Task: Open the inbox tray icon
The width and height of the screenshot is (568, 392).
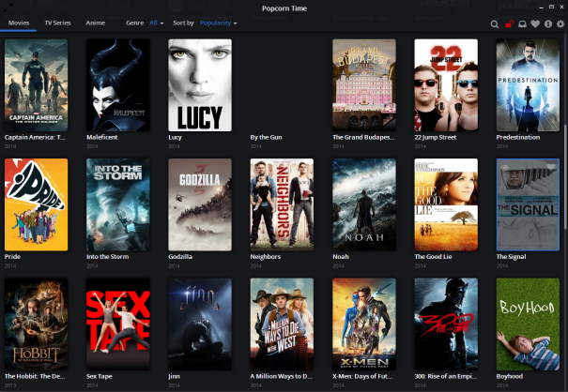Action: point(522,23)
